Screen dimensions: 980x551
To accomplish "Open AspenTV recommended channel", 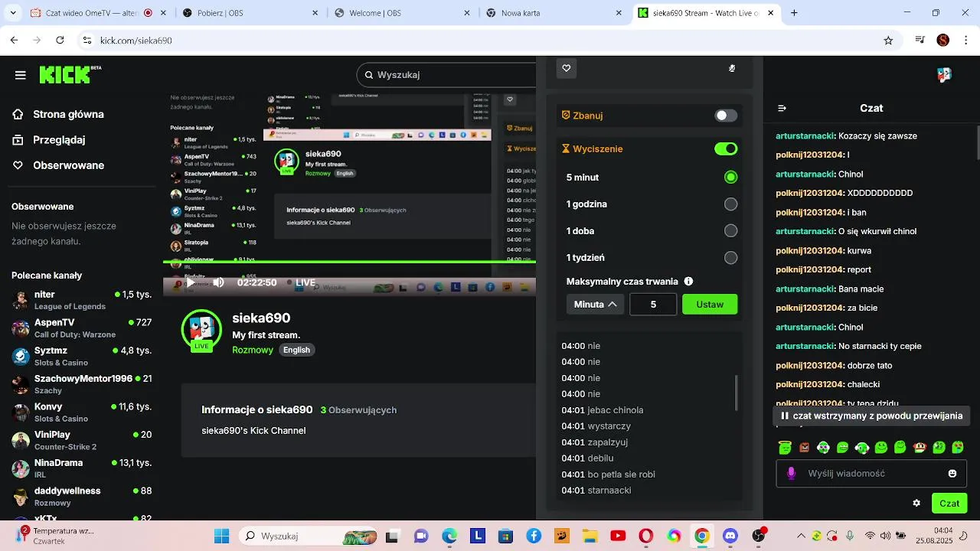I will click(81, 328).
